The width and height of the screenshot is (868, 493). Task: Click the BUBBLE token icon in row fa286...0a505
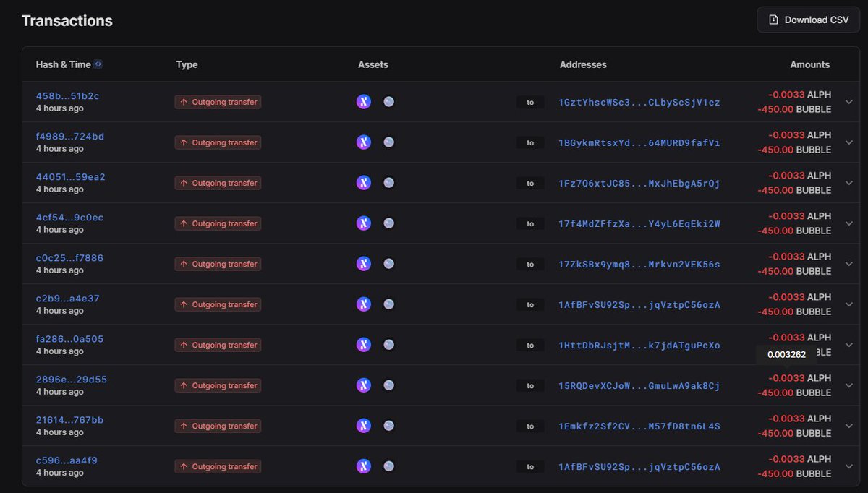(389, 345)
